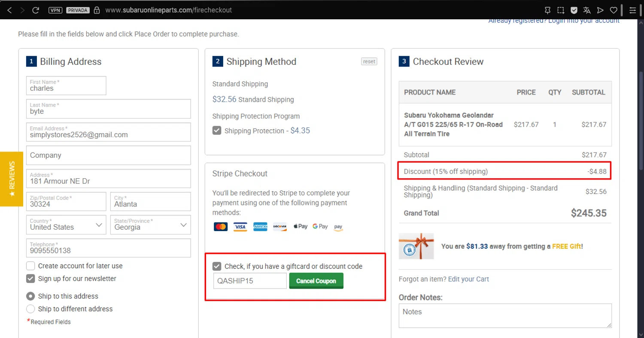This screenshot has height=338, width=644.
Task: Click the Order Notes text area
Action: point(505,316)
